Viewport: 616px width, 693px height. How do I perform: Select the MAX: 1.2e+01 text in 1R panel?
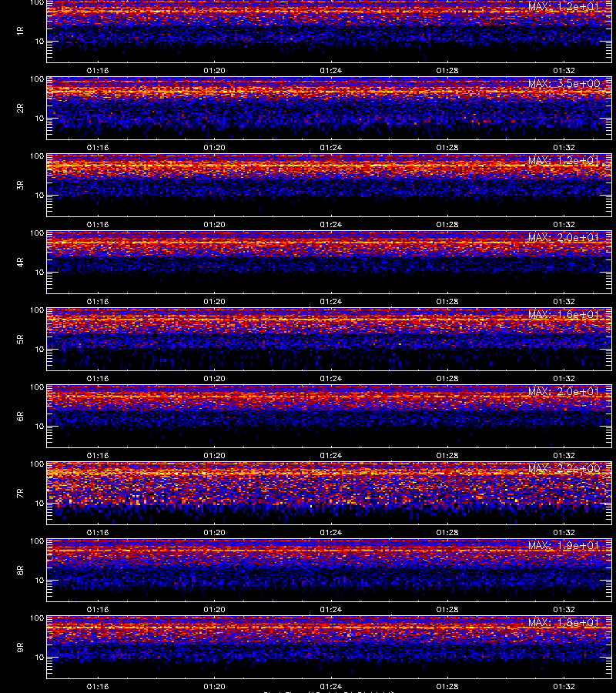(564, 7)
